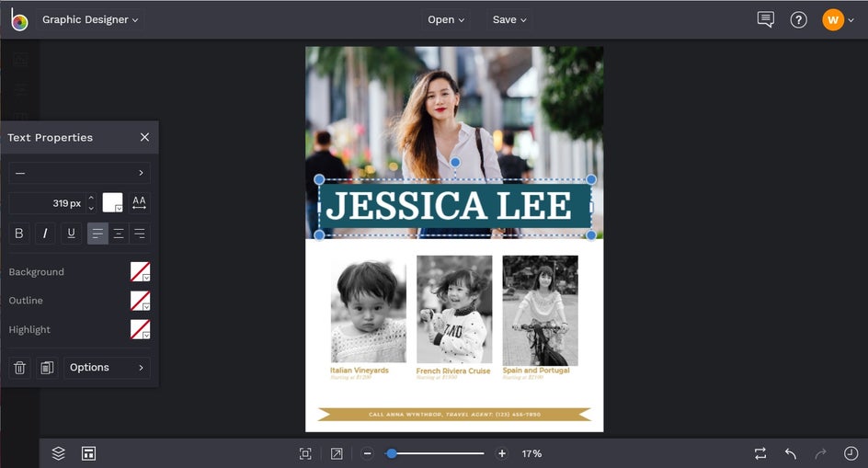Select the JESSICA LEE text box
This screenshot has width=868, height=468.
[455, 206]
